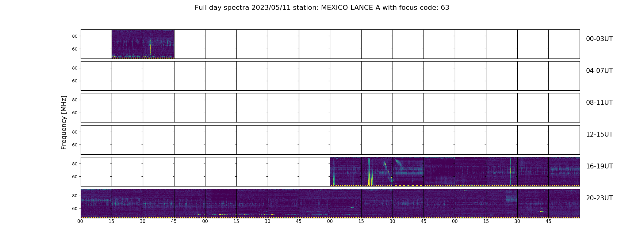Click the '20-23UT' row label

(x=599, y=198)
